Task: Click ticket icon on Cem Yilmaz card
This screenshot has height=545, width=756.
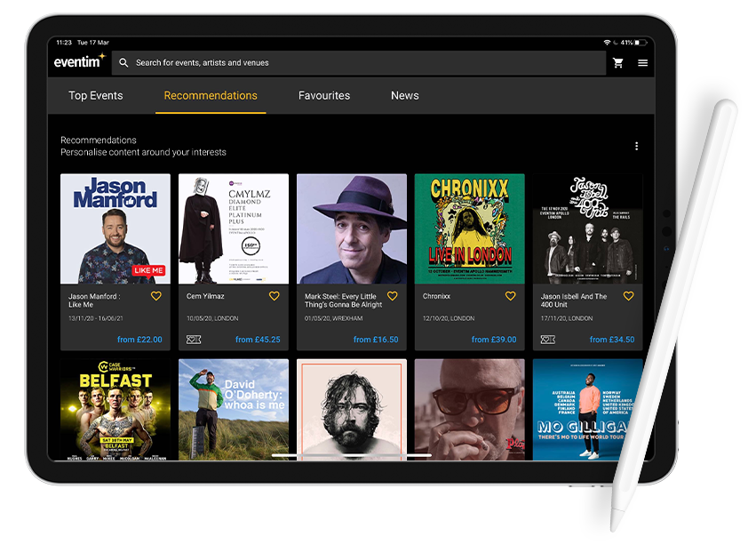Action: tap(194, 340)
